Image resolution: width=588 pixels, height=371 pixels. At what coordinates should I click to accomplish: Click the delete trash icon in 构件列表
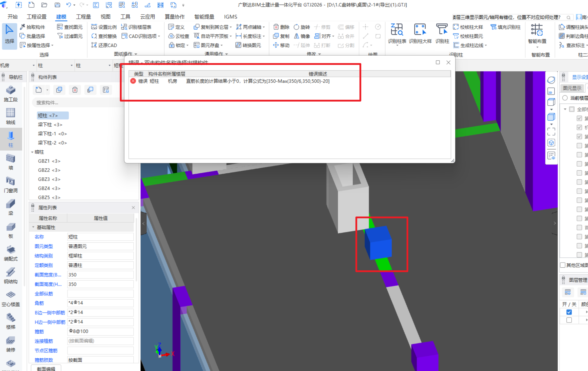click(x=75, y=90)
